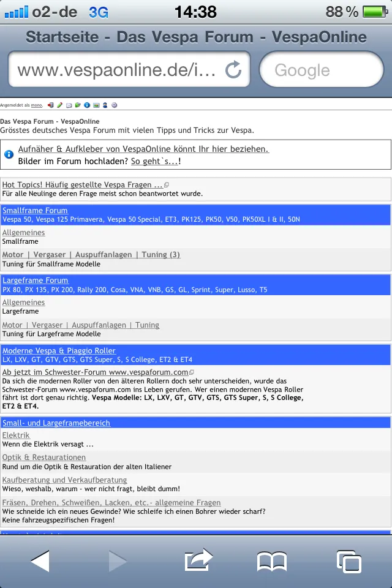Click the user profile person icon
This screenshot has width=392, height=588.
tap(105, 105)
